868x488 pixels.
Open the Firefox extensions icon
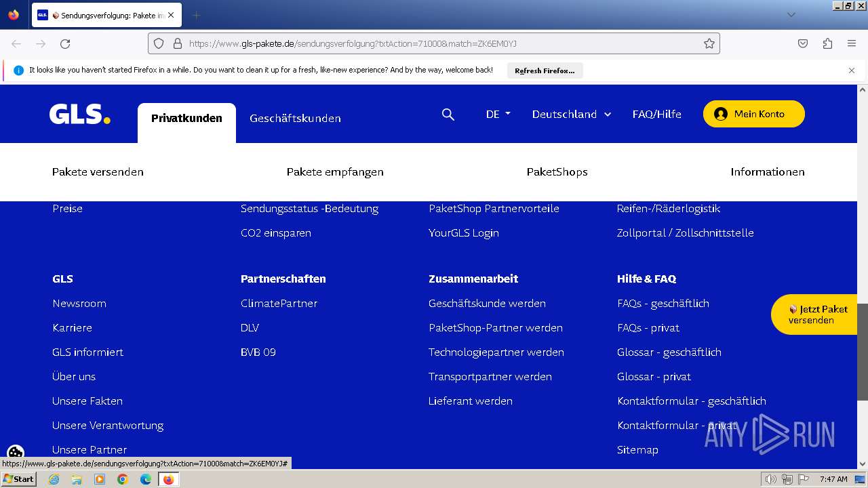click(x=827, y=43)
